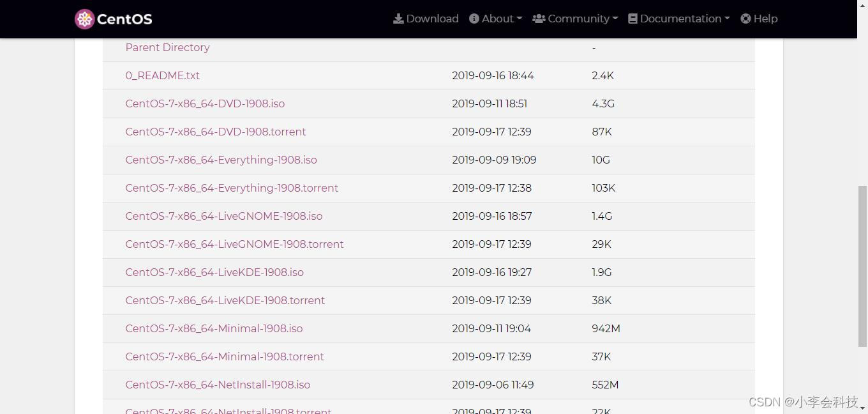The height and width of the screenshot is (414, 868).
Task: Click the 942M size cell
Action: 606,328
